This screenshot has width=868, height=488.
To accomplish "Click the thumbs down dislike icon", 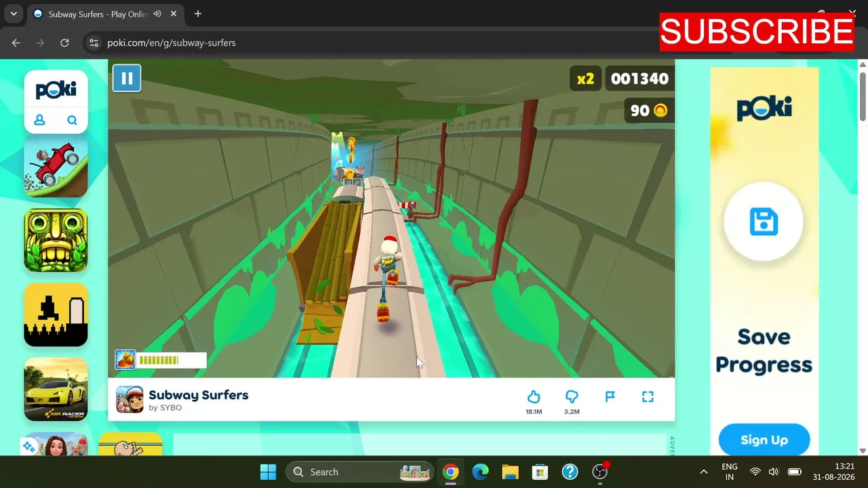I will click(572, 396).
